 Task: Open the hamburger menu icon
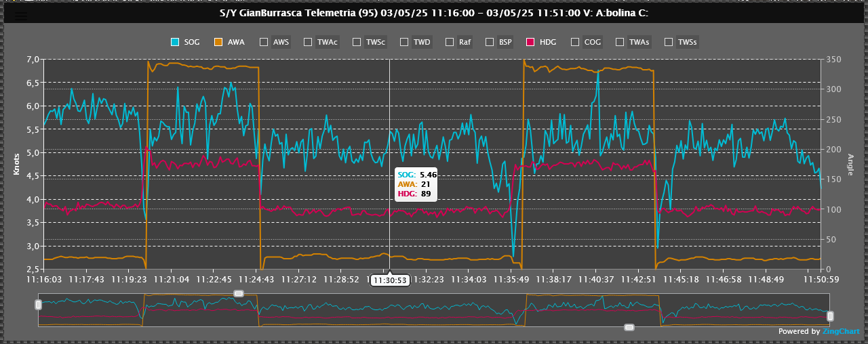(22, 15)
